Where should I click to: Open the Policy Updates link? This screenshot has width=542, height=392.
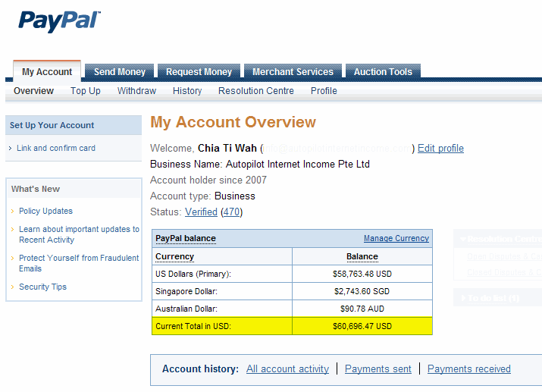(x=45, y=211)
